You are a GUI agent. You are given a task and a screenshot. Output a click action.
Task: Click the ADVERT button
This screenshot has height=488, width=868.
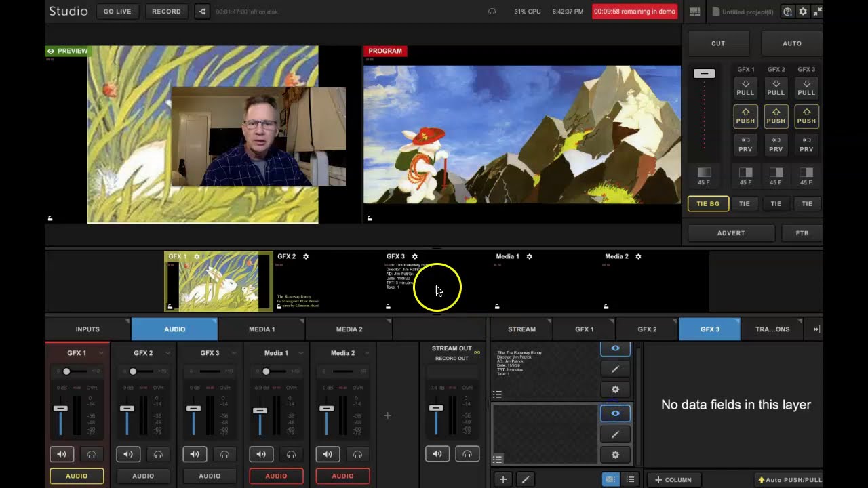(731, 233)
